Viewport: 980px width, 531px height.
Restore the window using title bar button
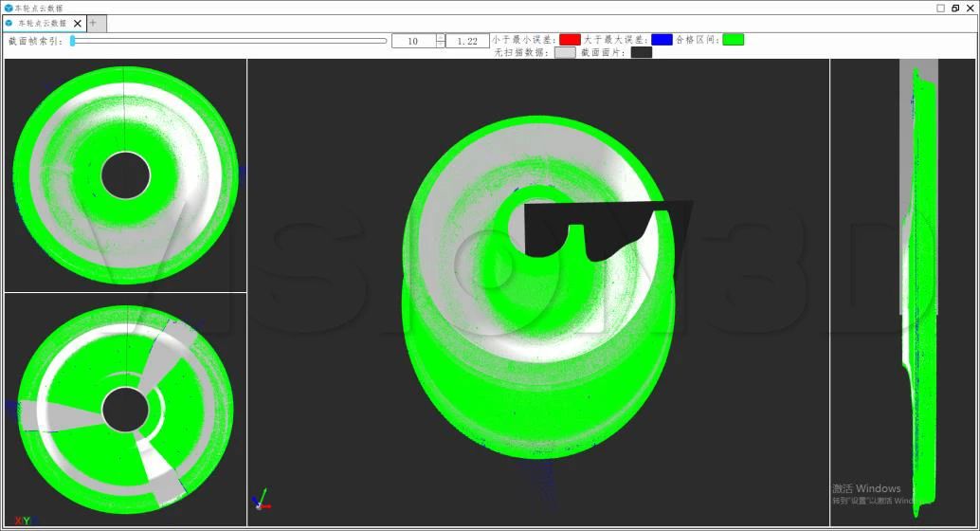954,8
